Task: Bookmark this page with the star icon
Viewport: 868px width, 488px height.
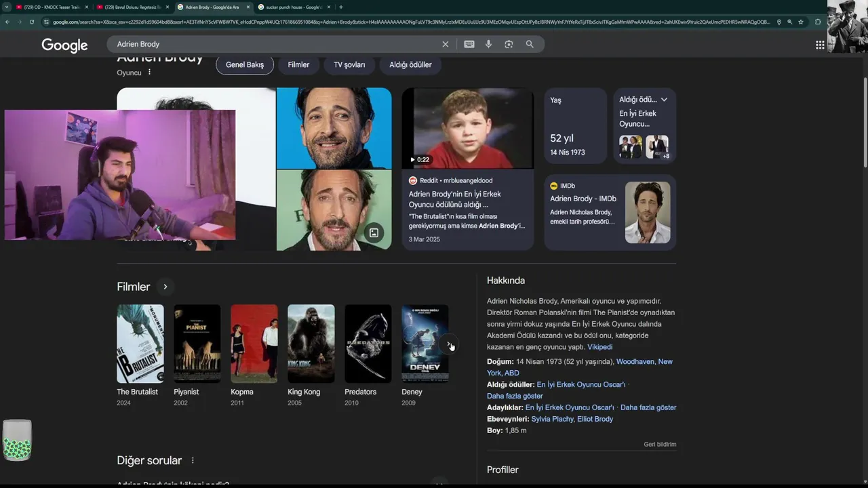Action: pyautogui.click(x=801, y=22)
